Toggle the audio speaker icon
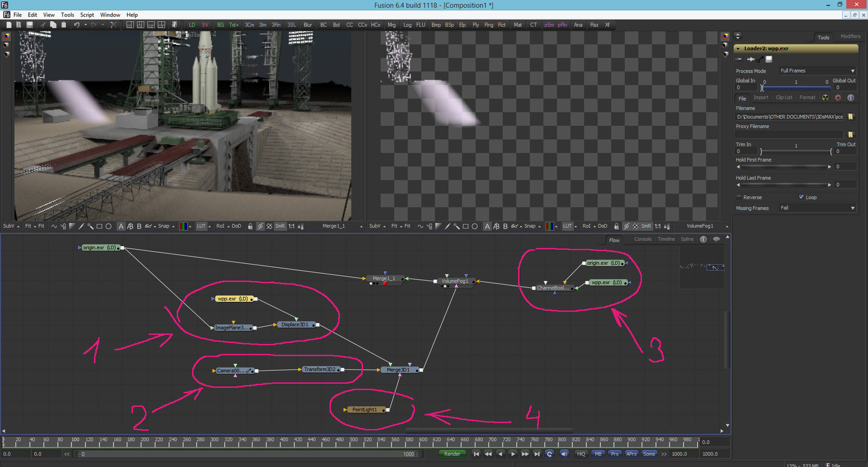Screen dimensions: 868x467 click(564, 454)
